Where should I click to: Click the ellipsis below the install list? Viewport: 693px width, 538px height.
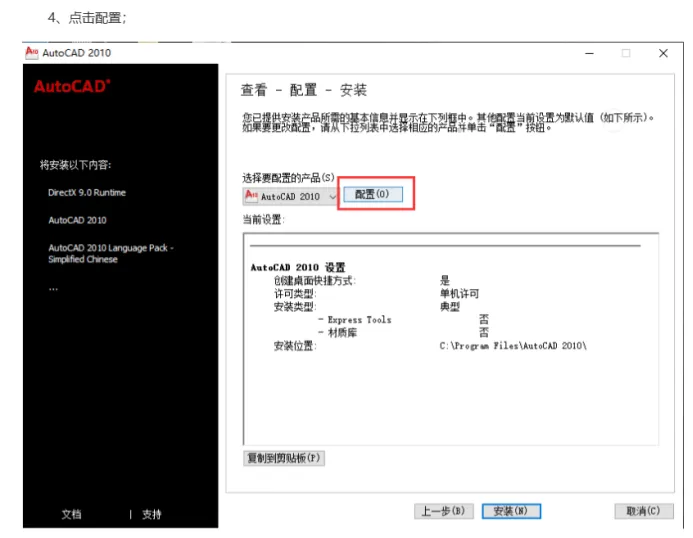(53, 289)
